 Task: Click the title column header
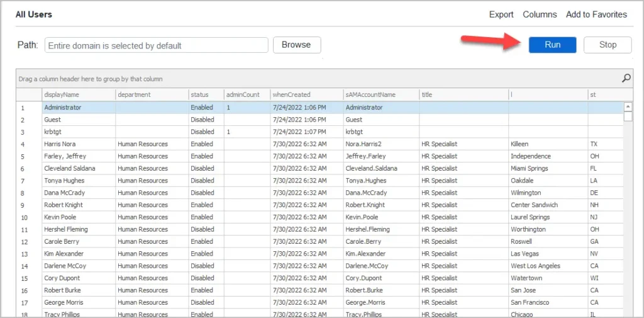pos(464,94)
